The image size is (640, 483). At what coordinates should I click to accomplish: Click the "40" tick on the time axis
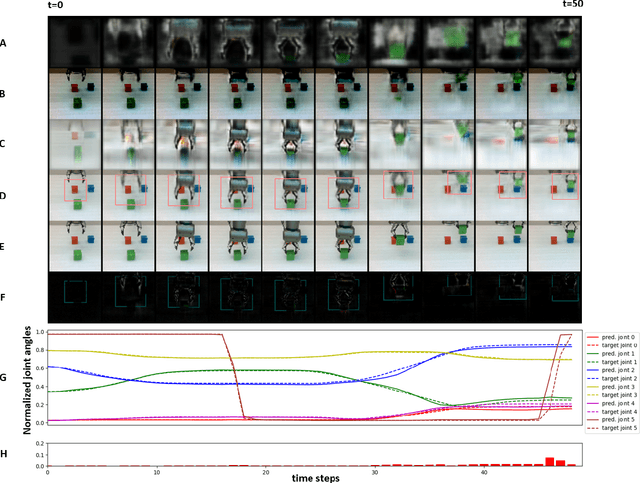(484, 472)
